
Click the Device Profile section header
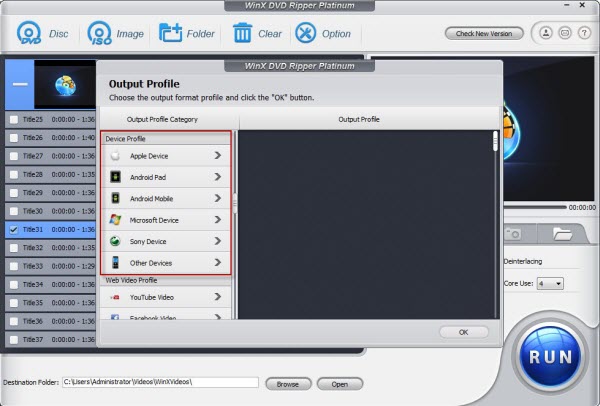tap(166, 139)
